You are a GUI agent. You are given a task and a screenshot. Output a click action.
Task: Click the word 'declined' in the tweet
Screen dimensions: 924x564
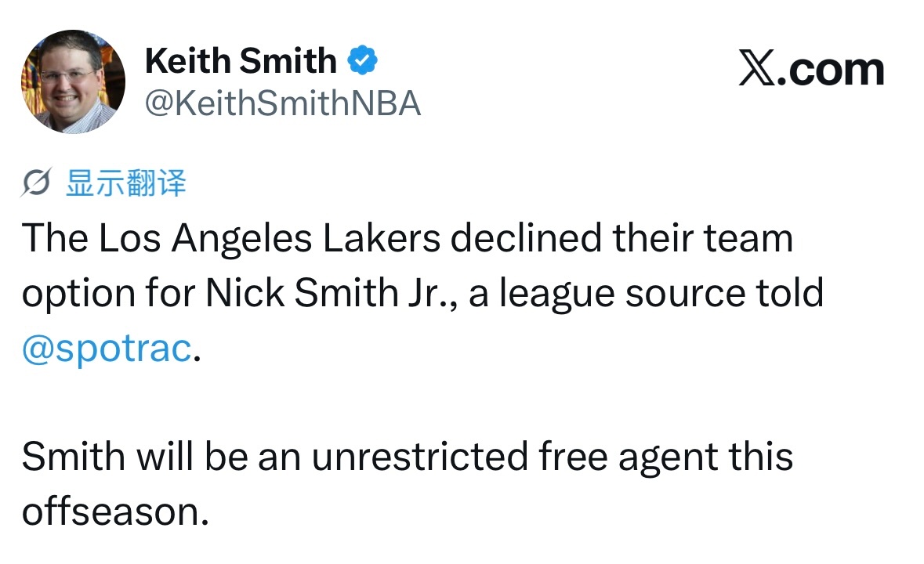[x=526, y=238]
